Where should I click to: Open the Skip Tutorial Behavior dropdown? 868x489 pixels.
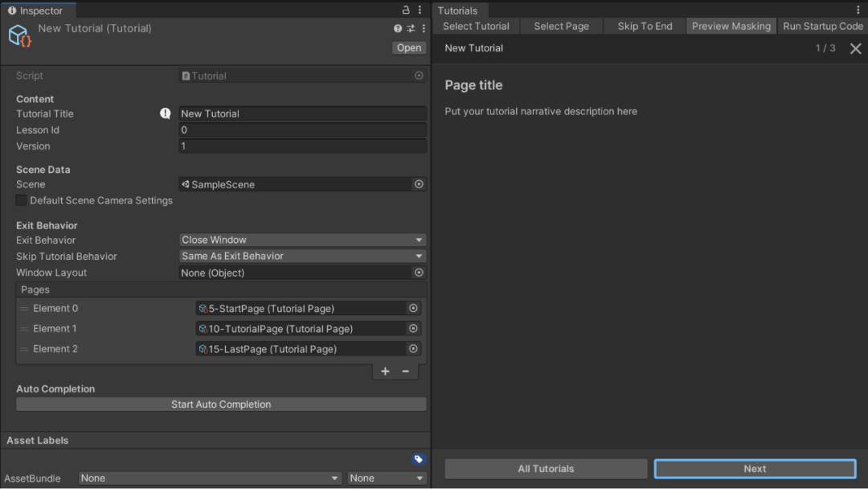coord(302,256)
